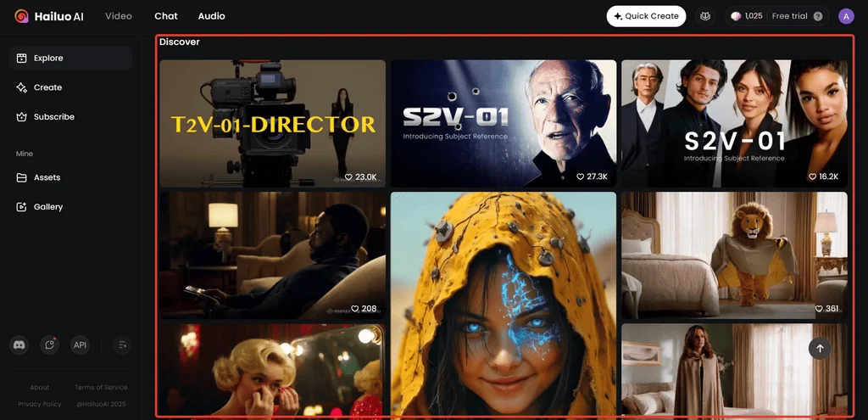
Task: Click the API round button
Action: 80,344
